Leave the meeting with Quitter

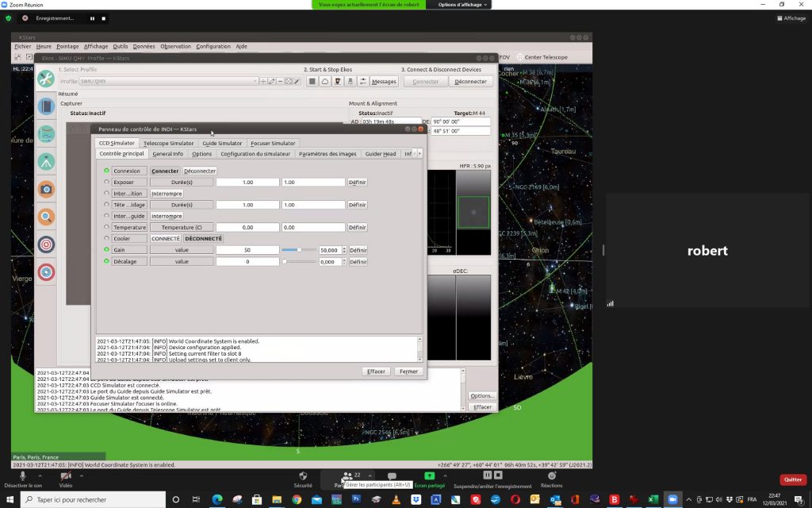(792, 479)
